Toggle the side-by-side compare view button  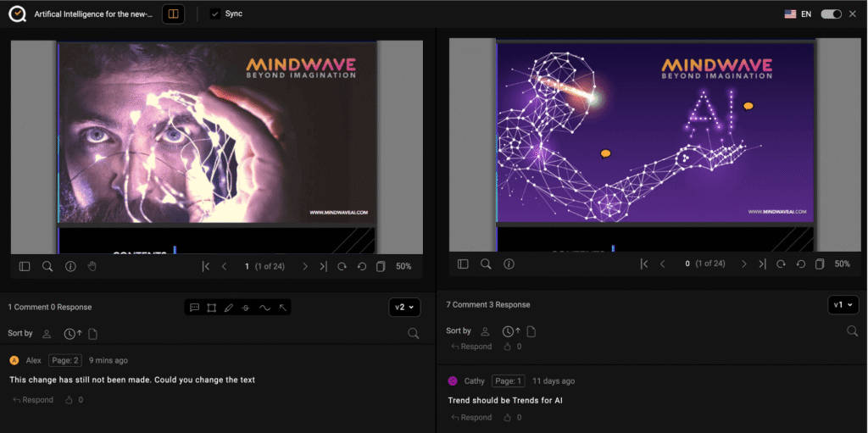pyautogui.click(x=173, y=14)
